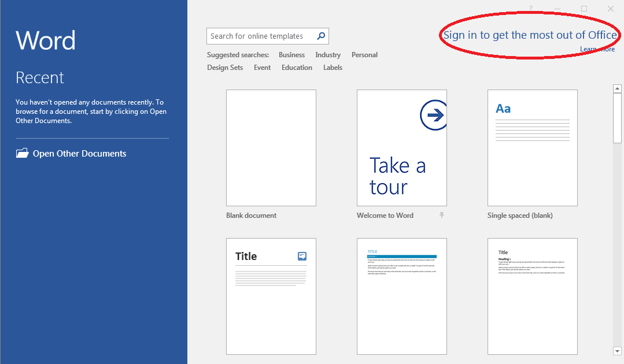The height and width of the screenshot is (364, 624).
Task: Maximize the Word window
Action: [584, 9]
